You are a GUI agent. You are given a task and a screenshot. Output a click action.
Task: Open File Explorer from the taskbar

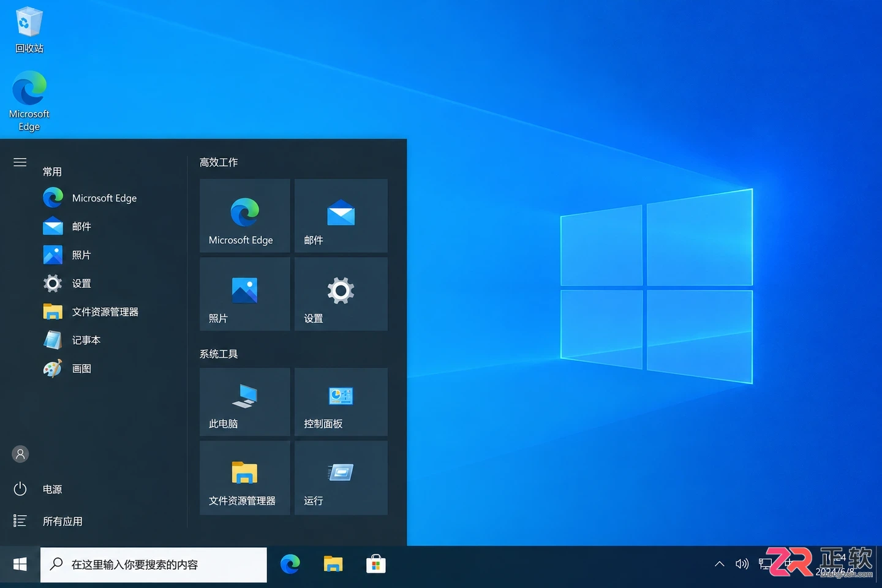click(x=333, y=564)
